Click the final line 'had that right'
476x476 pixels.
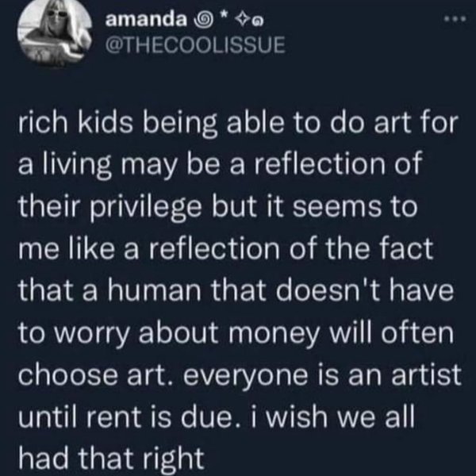click(111, 459)
